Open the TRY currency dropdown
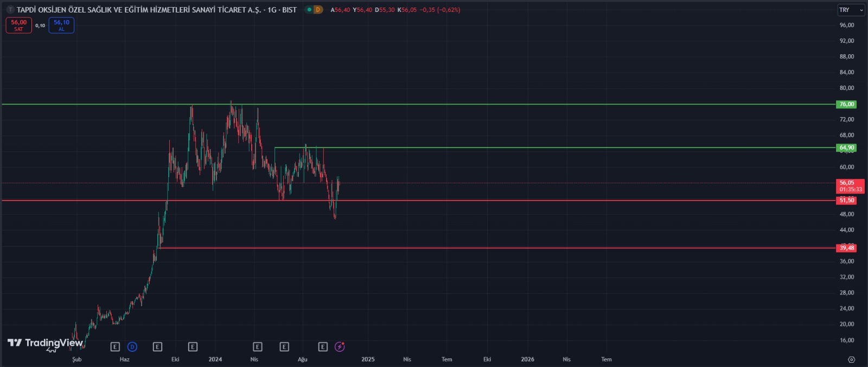The height and width of the screenshot is (367, 868). pyautogui.click(x=851, y=10)
